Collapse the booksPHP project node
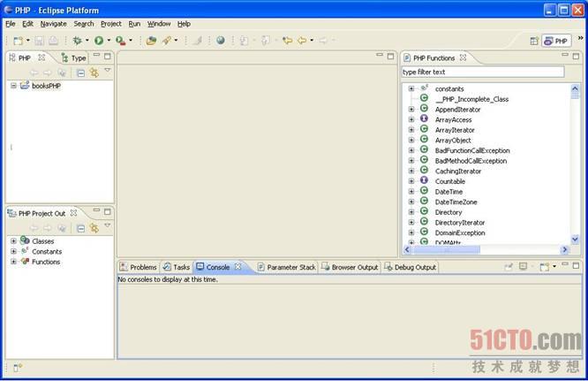588x381 pixels. pos(13,86)
